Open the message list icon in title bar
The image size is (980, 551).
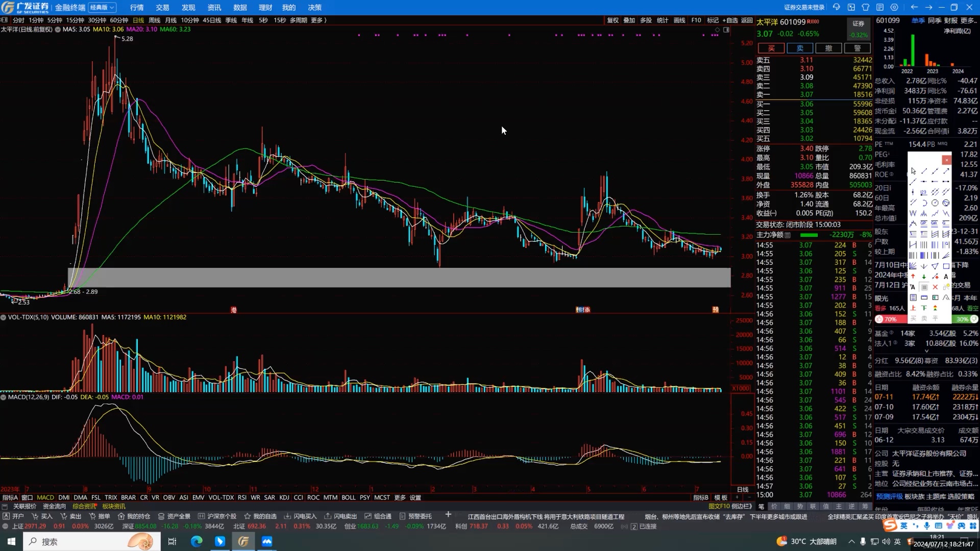pyautogui.click(x=880, y=7)
